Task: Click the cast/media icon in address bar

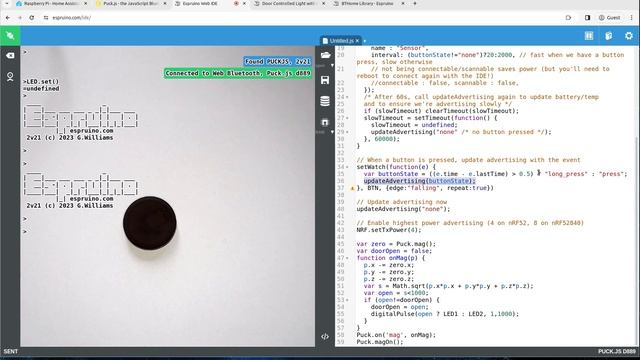Action: [x=568, y=18]
